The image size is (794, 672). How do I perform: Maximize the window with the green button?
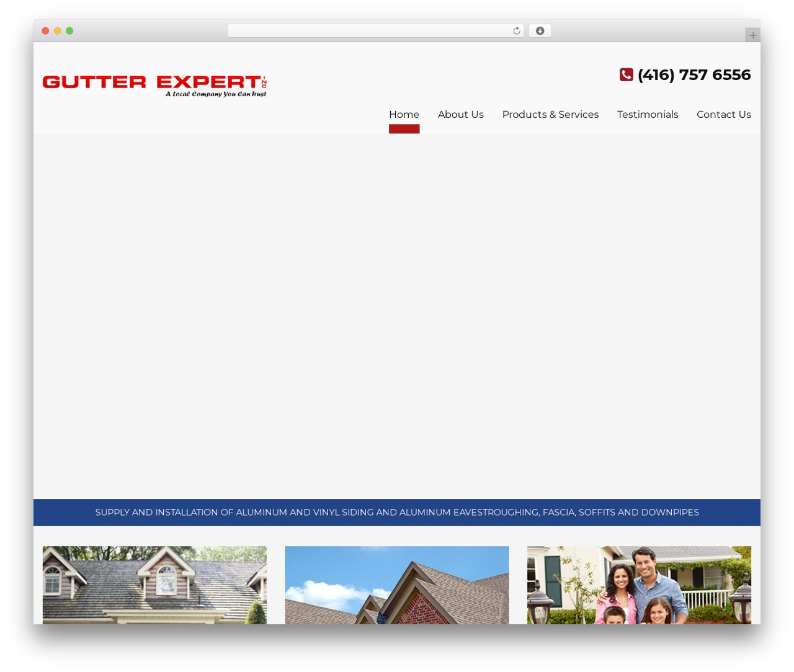point(69,31)
